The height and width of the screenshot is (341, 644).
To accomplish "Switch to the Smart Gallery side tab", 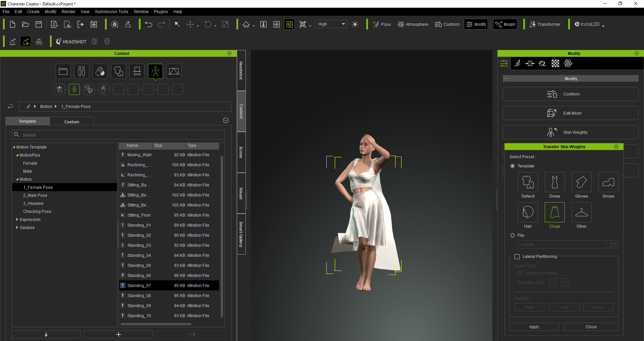I will [x=241, y=234].
